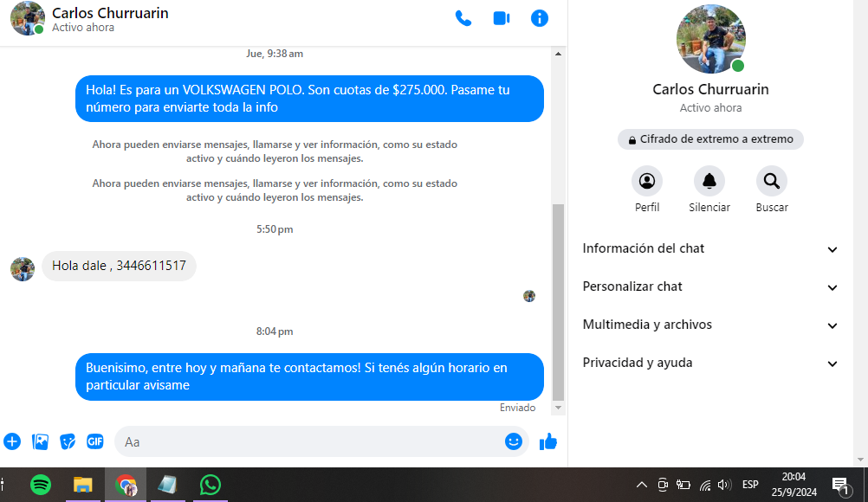The image size is (868, 502).
Task: Expand Privacidad y ayuda section
Action: click(710, 364)
